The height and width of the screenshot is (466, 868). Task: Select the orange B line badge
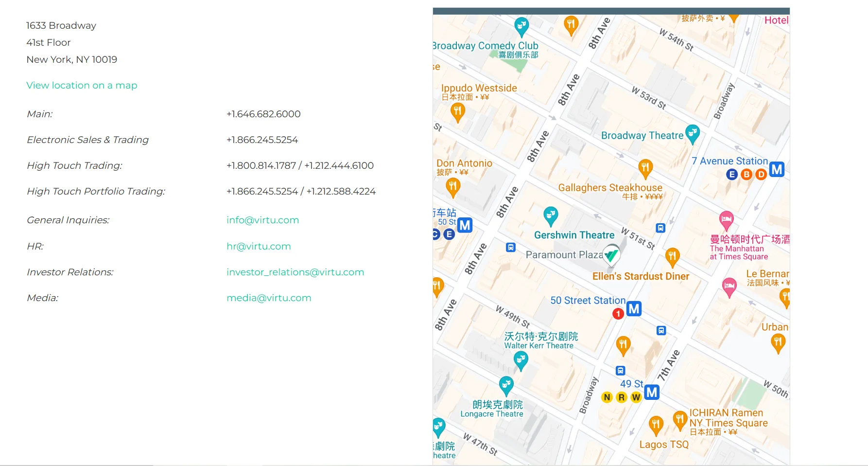746,174
